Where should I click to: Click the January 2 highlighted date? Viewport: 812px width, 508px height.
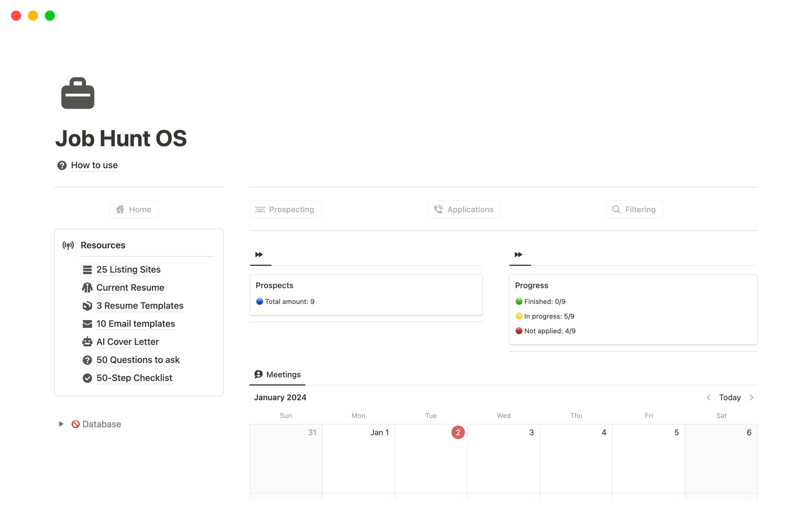pos(458,432)
